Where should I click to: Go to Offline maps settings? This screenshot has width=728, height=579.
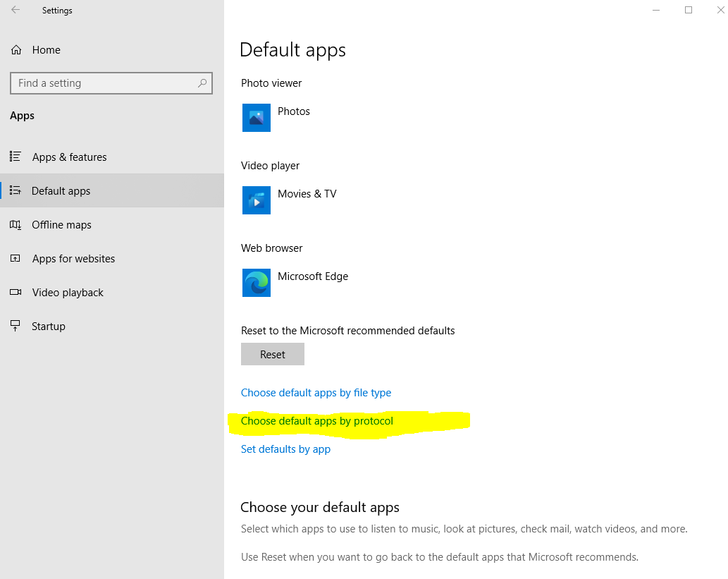[112, 225]
